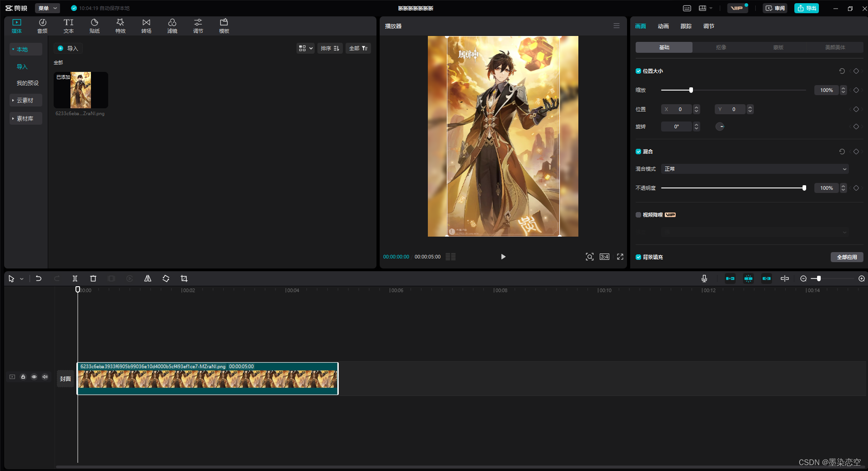Screen dimensions: 868x471
Task: Click the 导入 import button
Action: click(68, 48)
